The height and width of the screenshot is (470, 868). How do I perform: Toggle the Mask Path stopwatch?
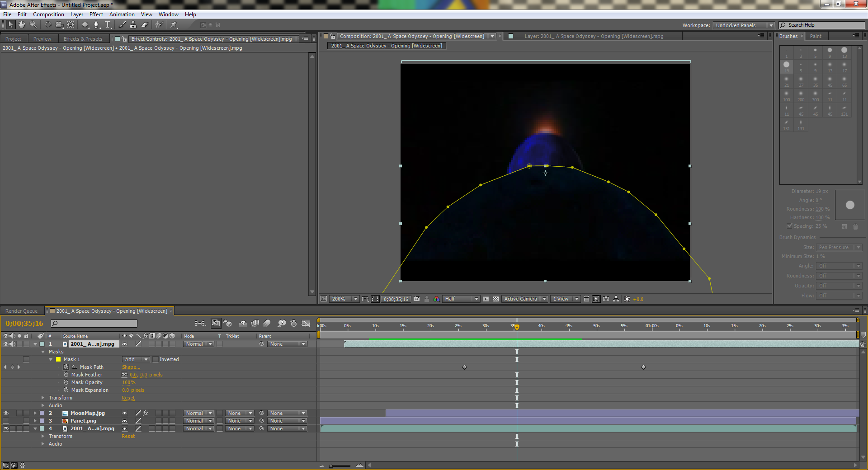66,367
